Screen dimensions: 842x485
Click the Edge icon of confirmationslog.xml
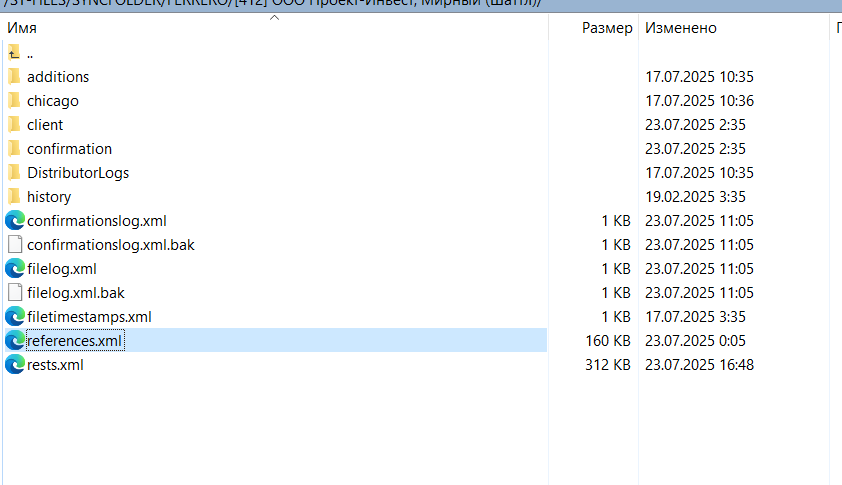coord(15,221)
